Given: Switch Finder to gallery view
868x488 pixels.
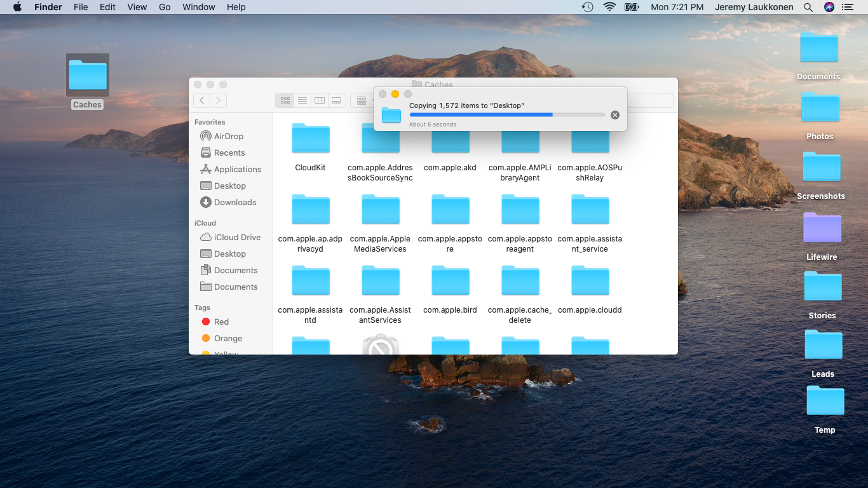Looking at the screenshot, I should pyautogui.click(x=337, y=100).
